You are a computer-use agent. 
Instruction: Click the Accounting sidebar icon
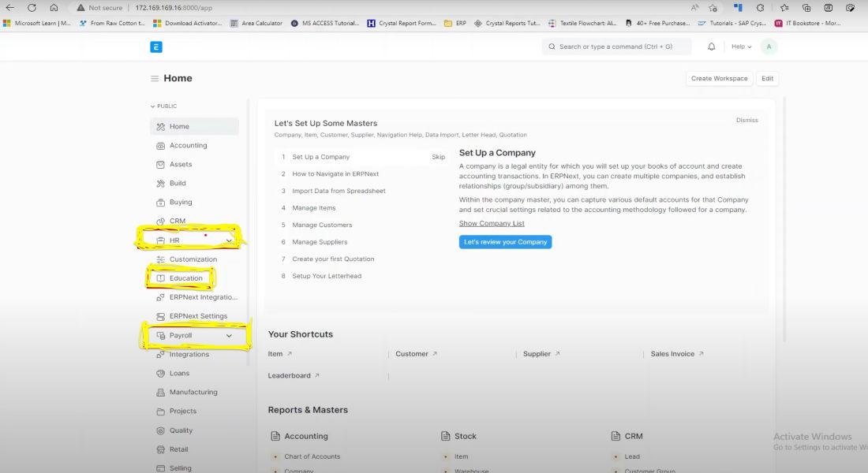(160, 146)
